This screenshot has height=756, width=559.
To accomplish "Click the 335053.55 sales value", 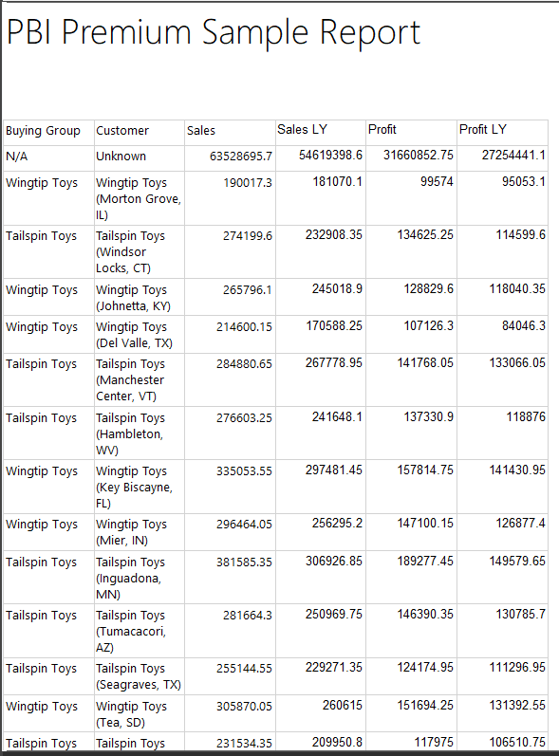I will click(x=244, y=471).
